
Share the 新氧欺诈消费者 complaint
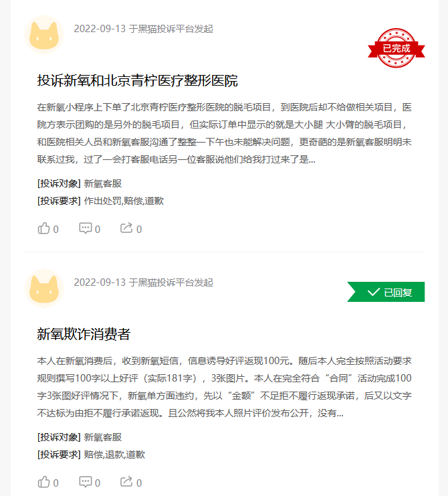131,482
